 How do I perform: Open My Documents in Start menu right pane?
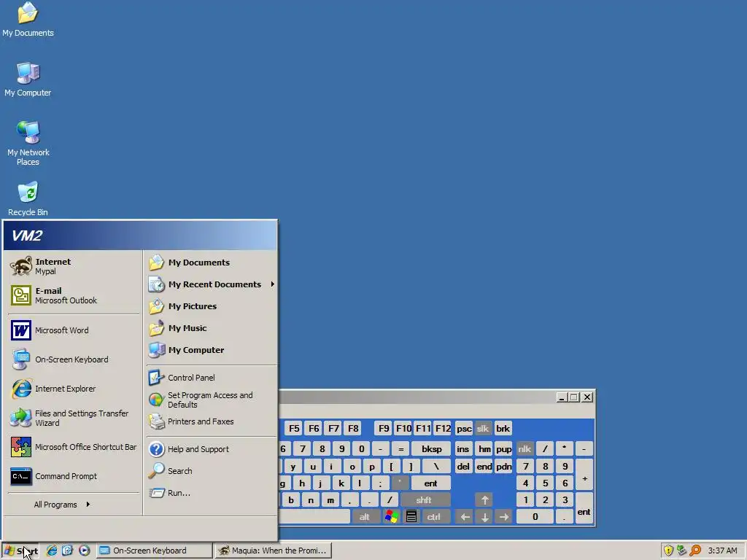(212, 262)
